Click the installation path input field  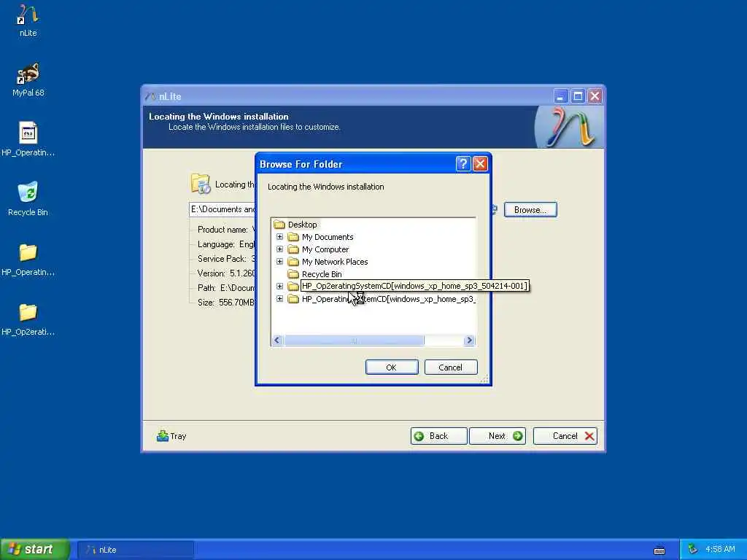tap(222, 209)
